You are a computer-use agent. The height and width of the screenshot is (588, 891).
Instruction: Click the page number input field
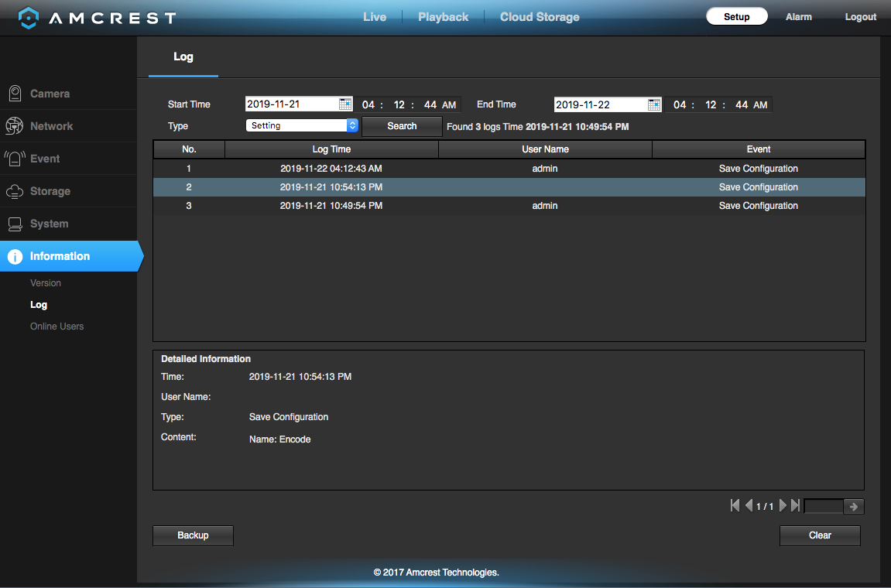824,506
